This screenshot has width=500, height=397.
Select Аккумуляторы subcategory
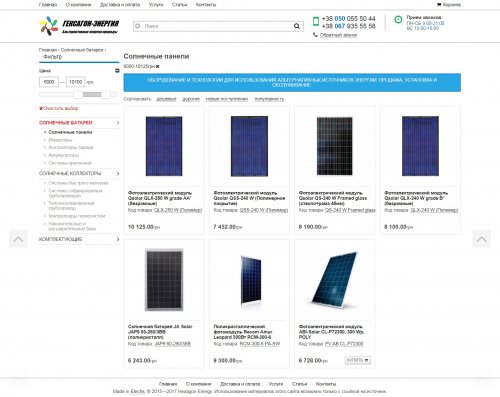pyautogui.click(x=64, y=155)
